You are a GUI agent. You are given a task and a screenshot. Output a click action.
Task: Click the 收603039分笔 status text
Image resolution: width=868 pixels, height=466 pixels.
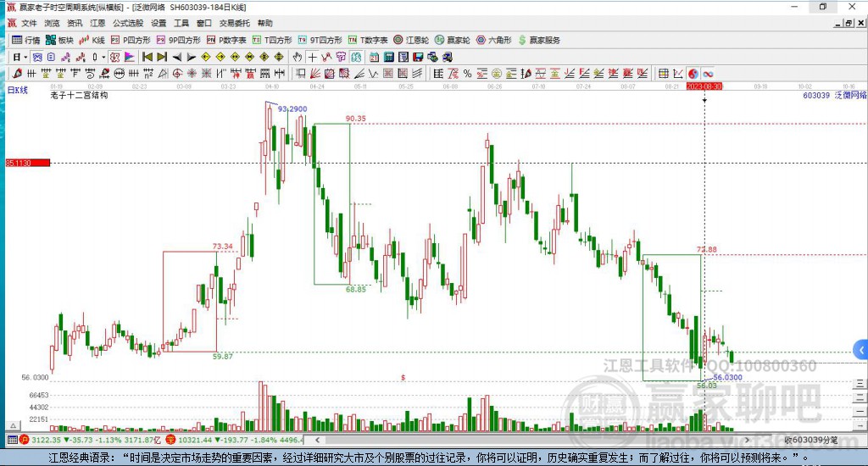[810, 440]
